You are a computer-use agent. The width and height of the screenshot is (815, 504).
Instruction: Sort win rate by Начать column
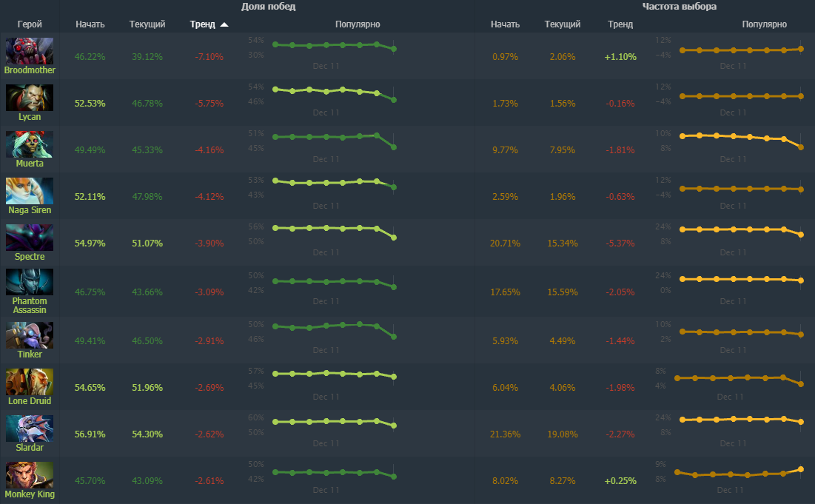coord(90,24)
